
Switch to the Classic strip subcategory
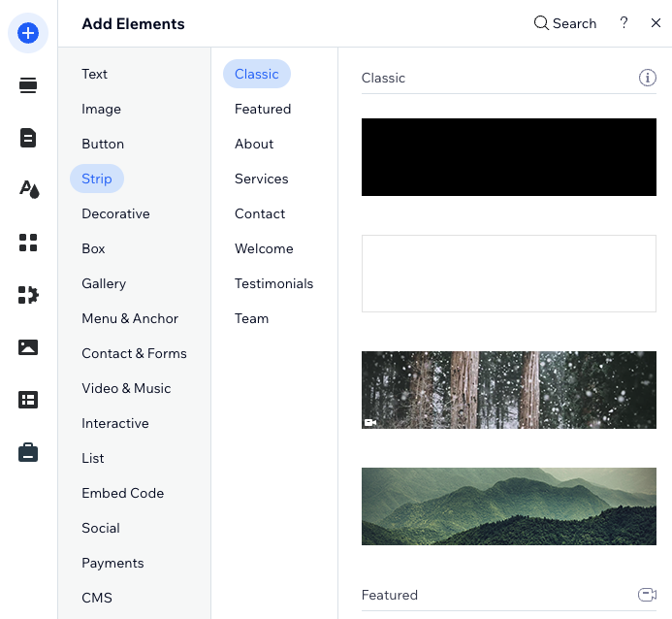pyautogui.click(x=257, y=74)
